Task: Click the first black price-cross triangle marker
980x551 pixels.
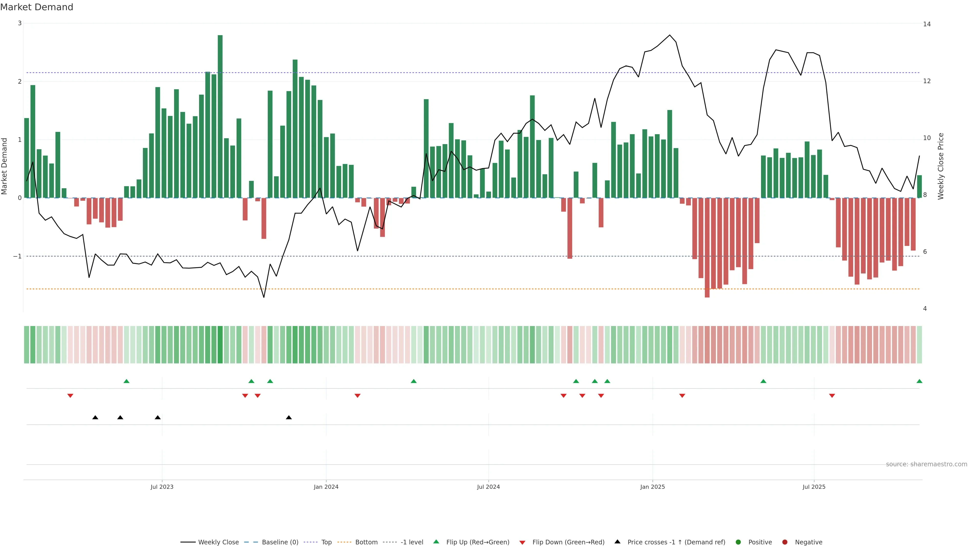Action: coord(95,418)
